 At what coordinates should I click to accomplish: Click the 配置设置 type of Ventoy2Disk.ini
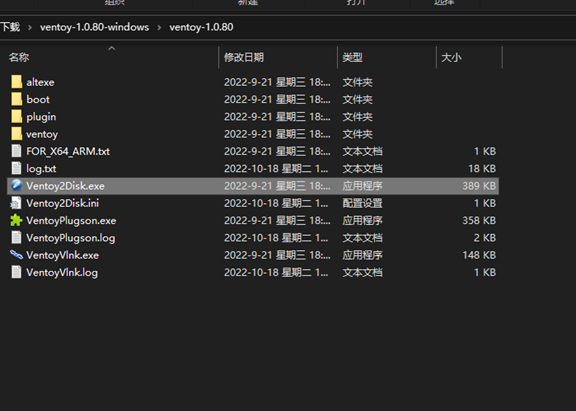click(363, 203)
